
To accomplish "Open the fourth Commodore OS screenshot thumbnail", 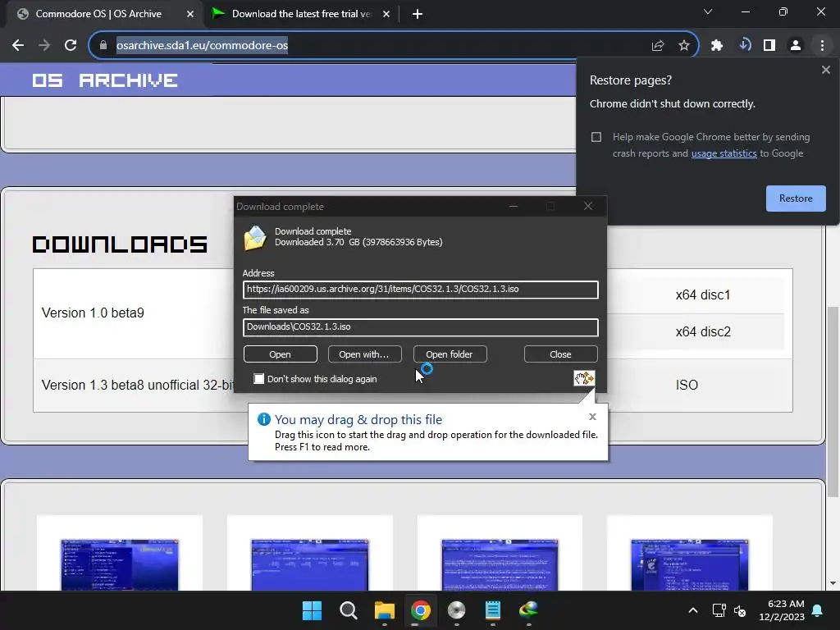I will click(x=690, y=564).
